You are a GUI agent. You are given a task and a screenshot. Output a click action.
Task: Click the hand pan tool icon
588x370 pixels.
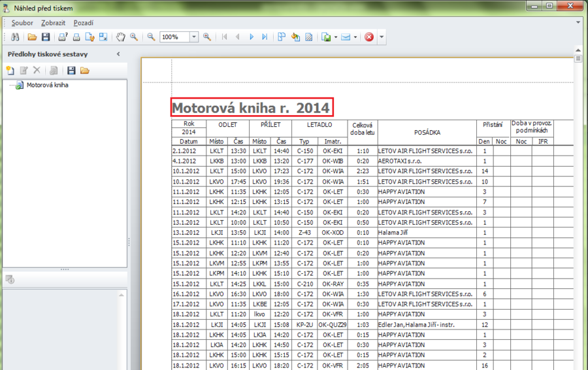pos(121,37)
